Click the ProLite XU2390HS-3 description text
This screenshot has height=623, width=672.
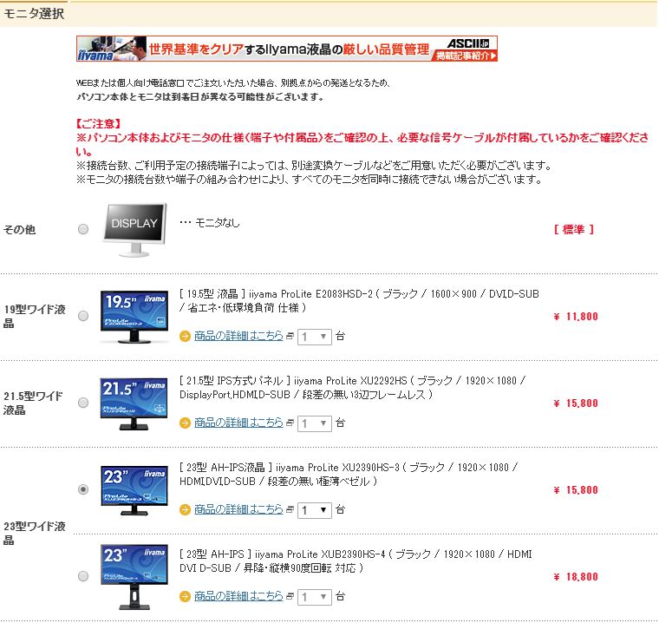349,475
